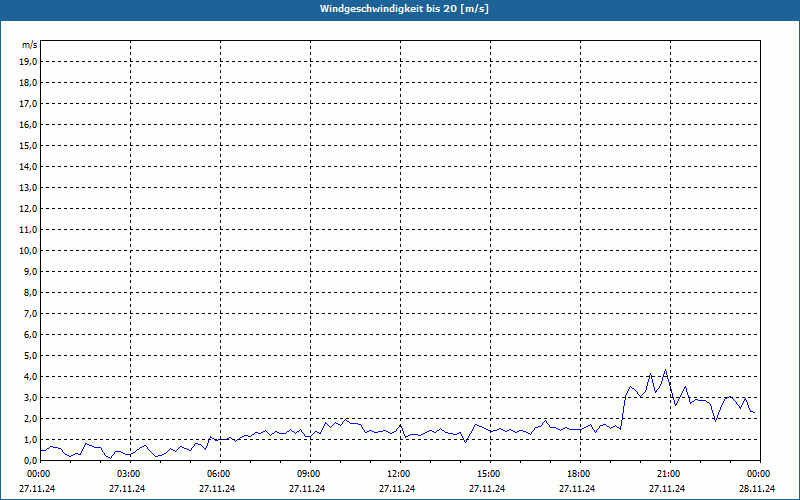Image resolution: width=800 pixels, height=500 pixels.
Task: Click the 11,0 y-axis value
Action: coord(28,230)
